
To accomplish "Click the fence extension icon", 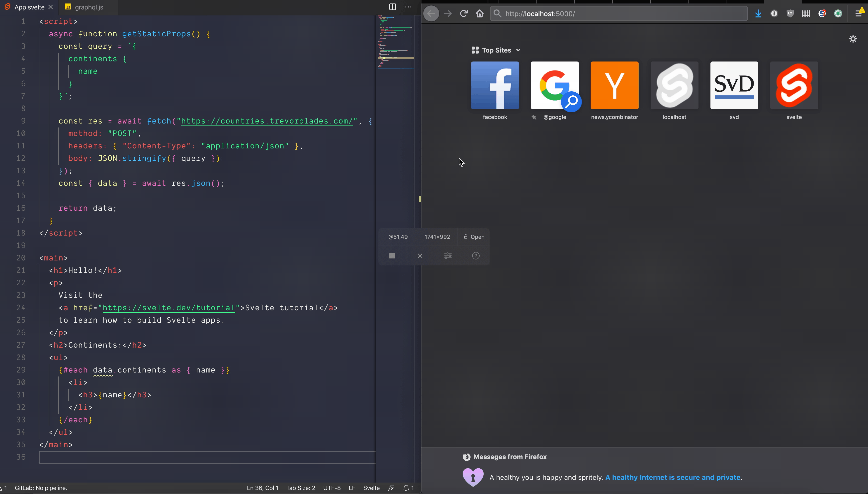I will click(806, 14).
